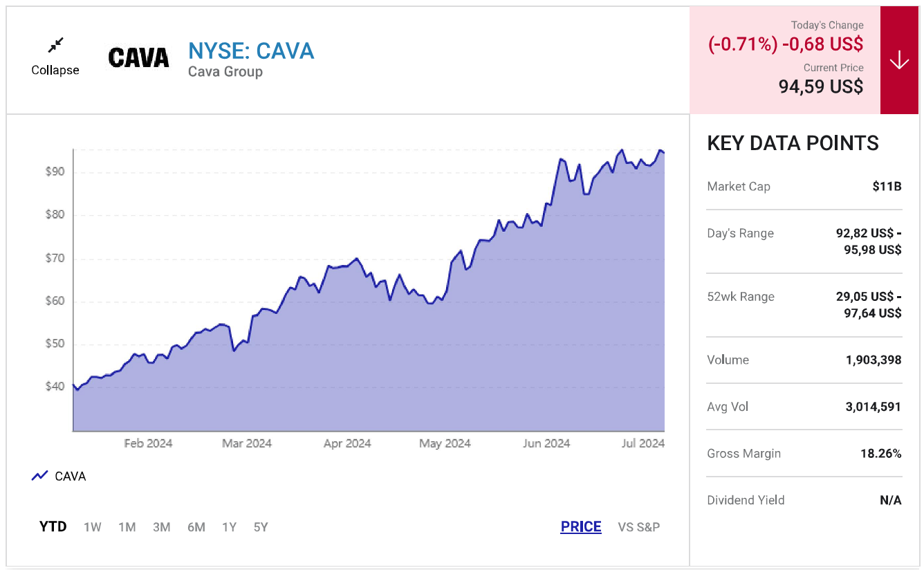This screenshot has height=570, width=924.
Task: Click the chart peak near Jul 2024
Action: (660, 151)
